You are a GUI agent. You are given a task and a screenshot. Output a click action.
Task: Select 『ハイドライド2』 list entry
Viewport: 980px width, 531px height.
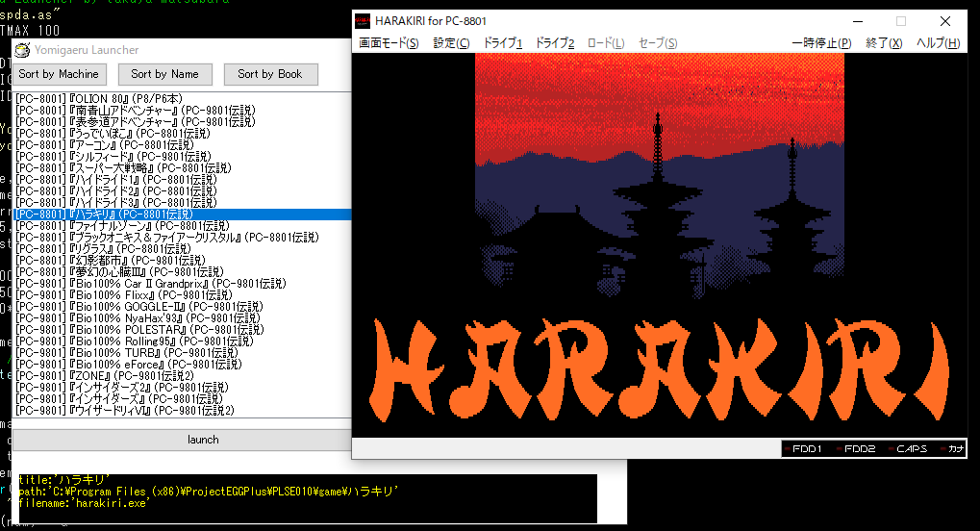point(182,191)
